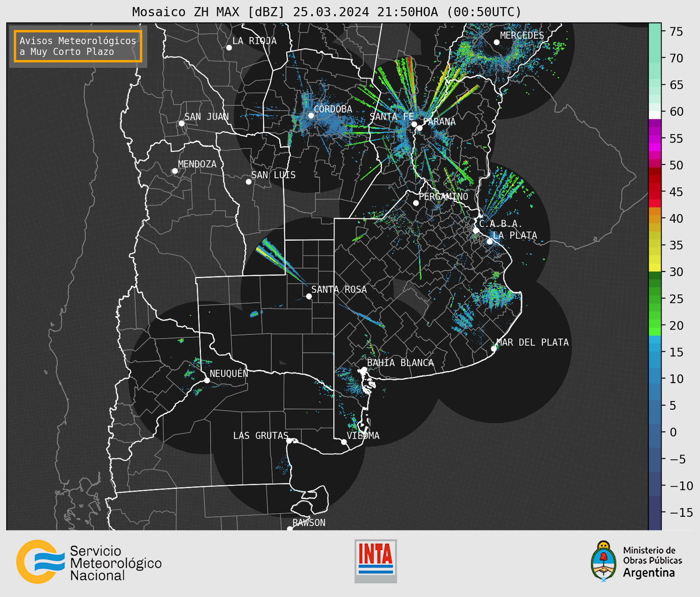Click the red radar beam north of Santa Fe
Screen dimensions: 700x597
(411, 69)
